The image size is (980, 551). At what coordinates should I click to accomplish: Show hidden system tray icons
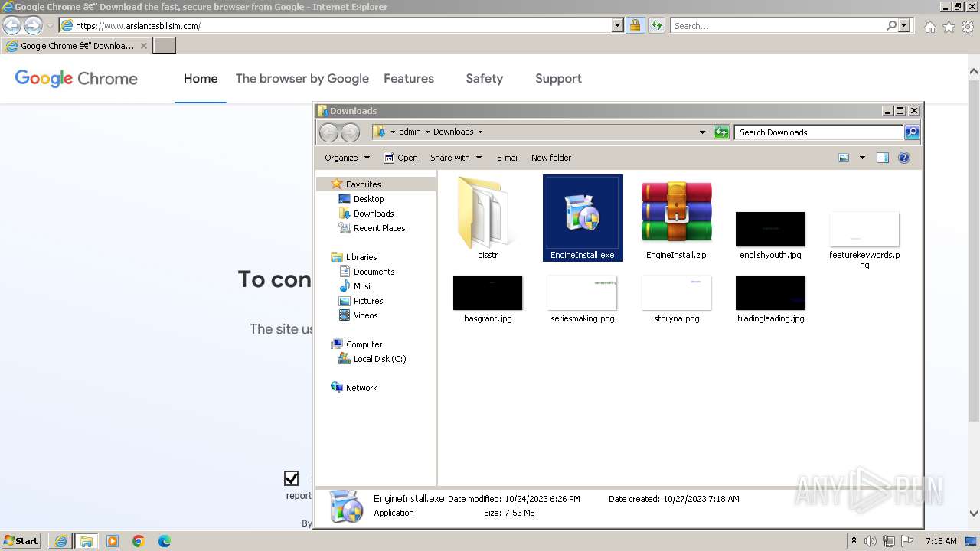tap(854, 541)
